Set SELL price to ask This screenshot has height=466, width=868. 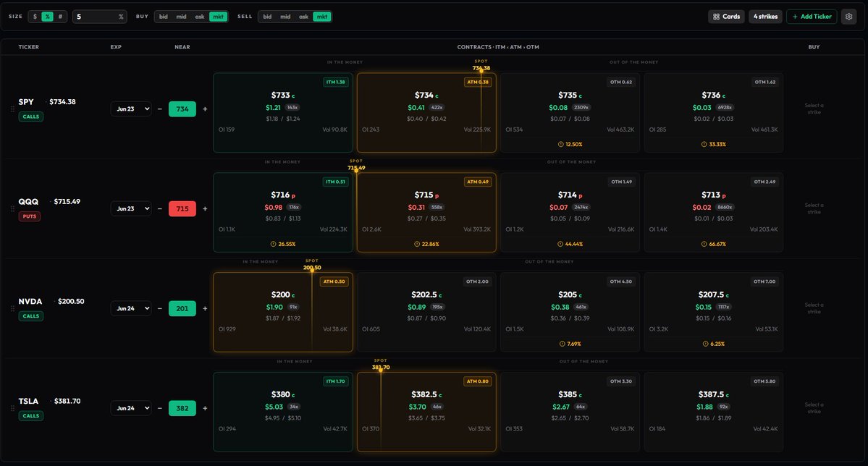tap(303, 17)
